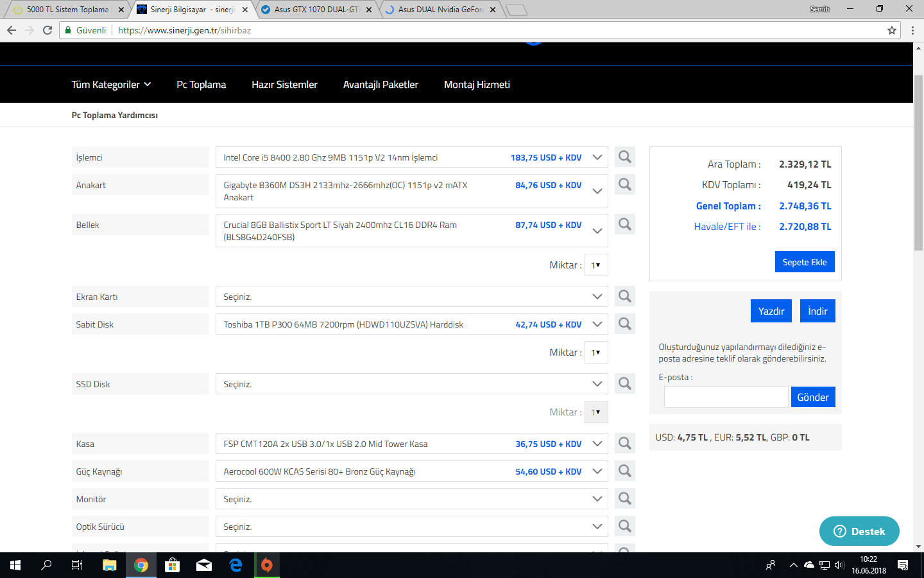The height and width of the screenshot is (578, 924).
Task: Expand the Güç Kaynağı dropdown
Action: [412, 471]
